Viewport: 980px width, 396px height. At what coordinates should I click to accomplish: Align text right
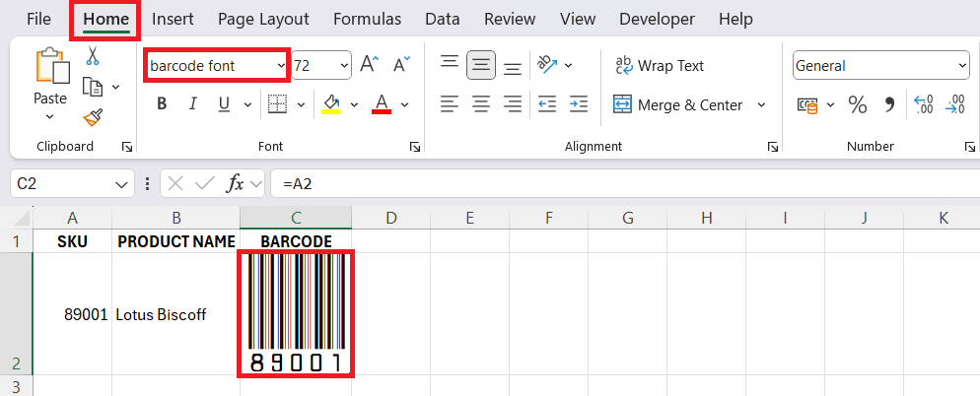coord(513,104)
